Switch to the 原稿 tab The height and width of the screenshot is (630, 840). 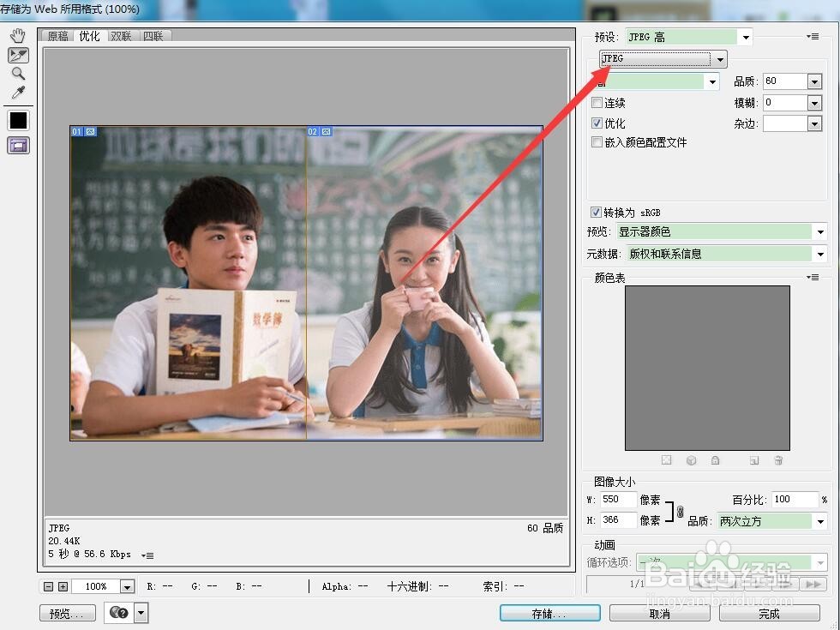point(58,36)
